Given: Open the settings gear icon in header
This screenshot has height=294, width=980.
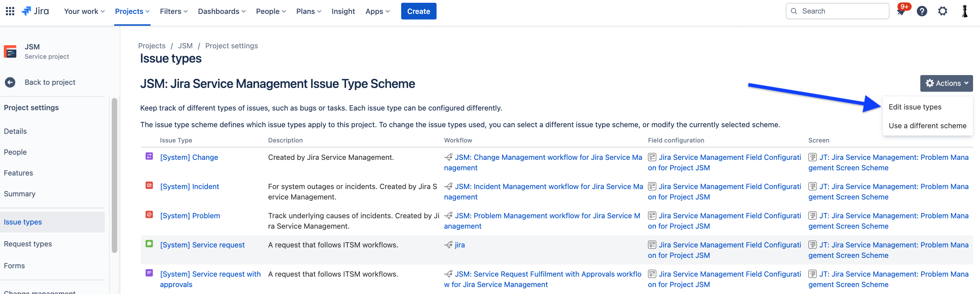Looking at the screenshot, I should [942, 11].
